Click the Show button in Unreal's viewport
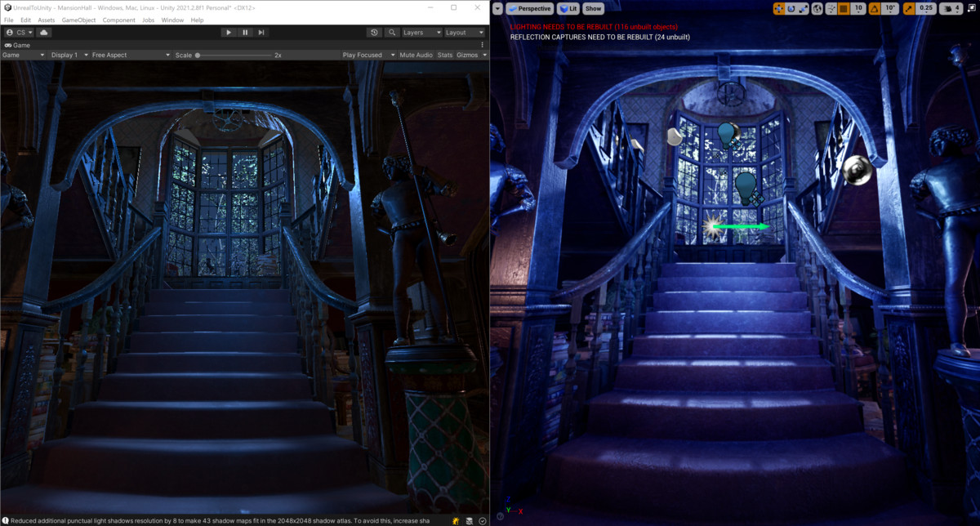The height and width of the screenshot is (526, 980). (x=593, y=8)
